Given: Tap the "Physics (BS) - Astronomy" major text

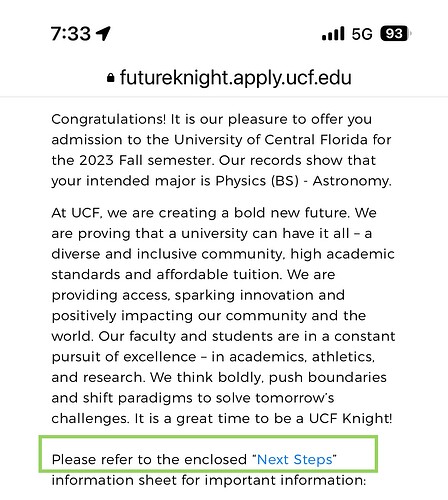Looking at the screenshot, I should pos(303,181).
